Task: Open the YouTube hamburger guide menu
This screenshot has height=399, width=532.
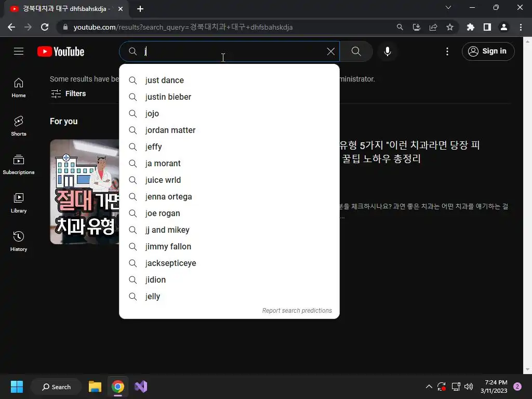Action: (19, 51)
